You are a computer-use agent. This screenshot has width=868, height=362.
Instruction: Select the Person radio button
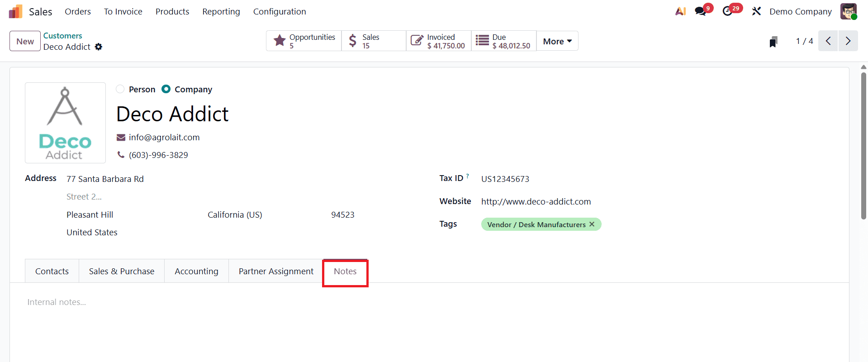click(120, 89)
